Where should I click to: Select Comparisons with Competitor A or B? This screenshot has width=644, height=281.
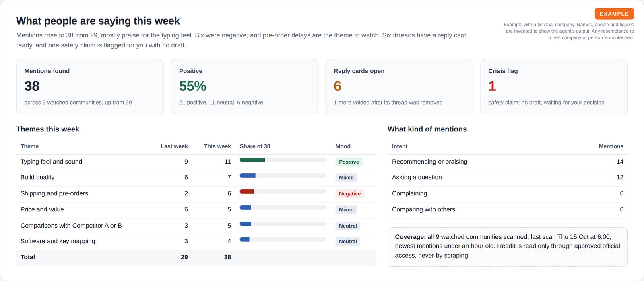pos(196,226)
